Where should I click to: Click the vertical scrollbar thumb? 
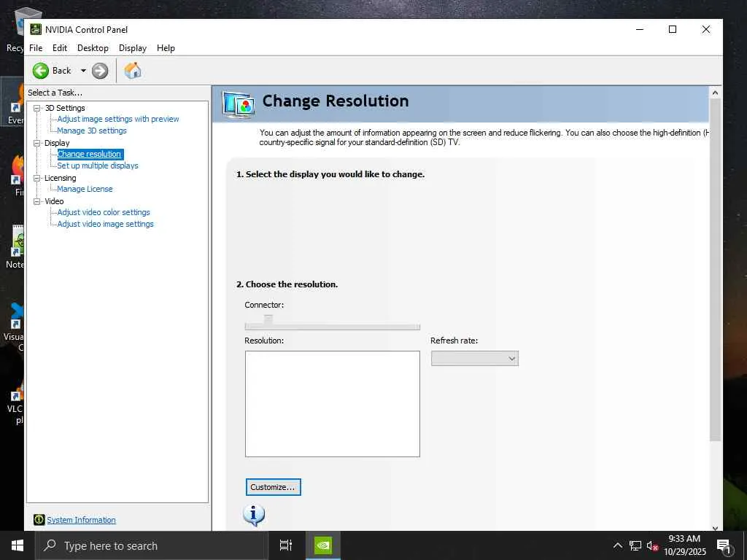pyautogui.click(x=715, y=270)
